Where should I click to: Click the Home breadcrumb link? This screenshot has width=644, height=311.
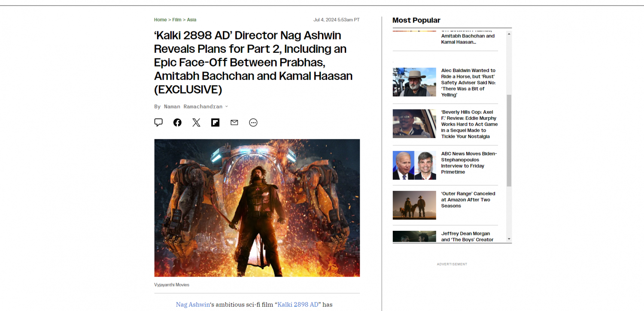coord(160,20)
